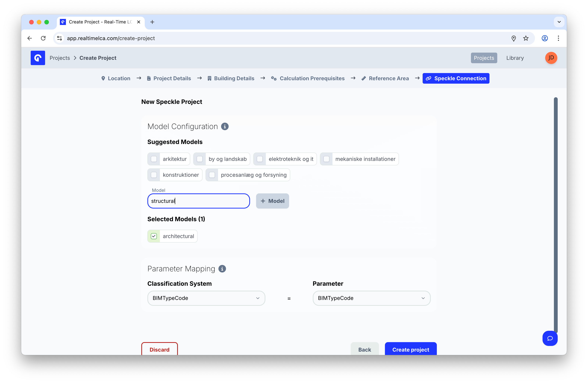The image size is (588, 383).
Task: Check the mekaniske installationer model
Action: (326, 159)
